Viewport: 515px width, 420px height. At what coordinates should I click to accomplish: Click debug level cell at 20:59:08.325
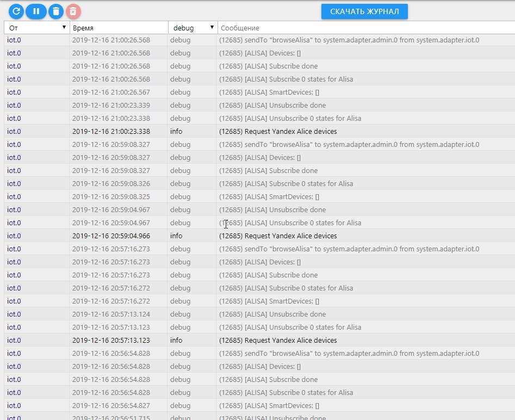(x=181, y=197)
